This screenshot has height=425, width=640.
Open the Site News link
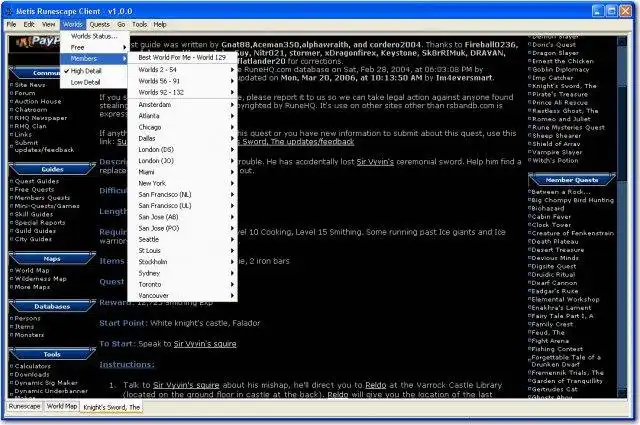[30, 85]
